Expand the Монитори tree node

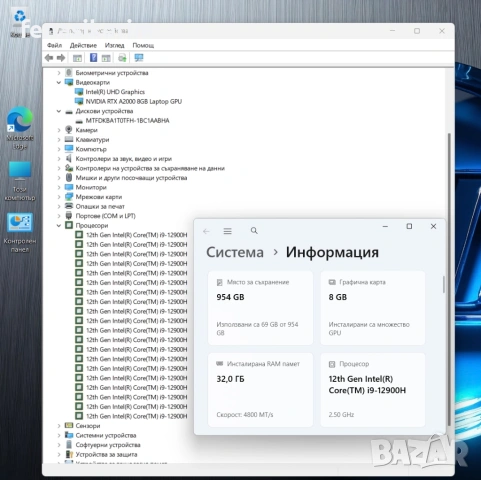coord(59,187)
